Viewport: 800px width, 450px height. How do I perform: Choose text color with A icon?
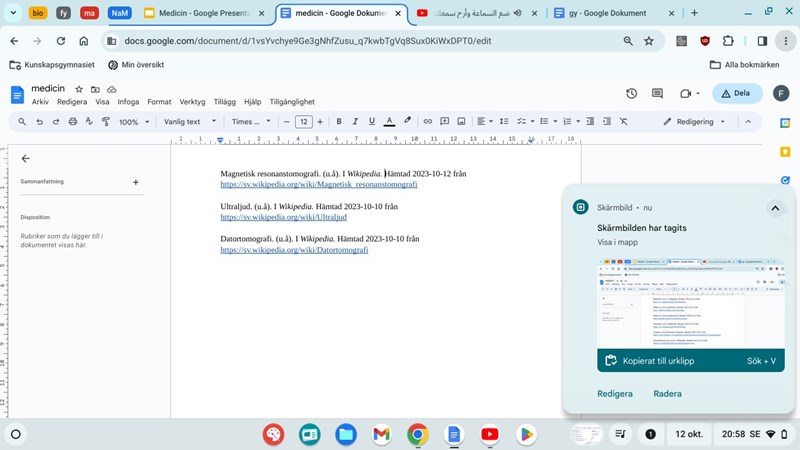point(389,121)
